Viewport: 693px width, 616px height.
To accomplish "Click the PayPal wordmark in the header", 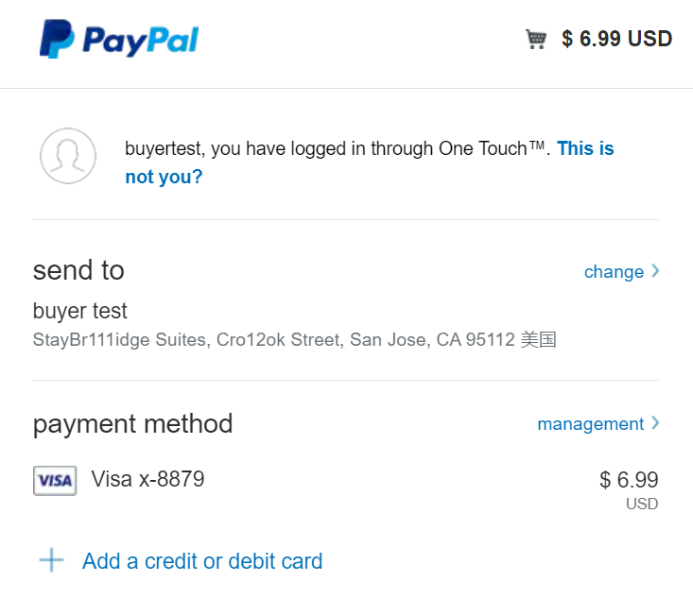I will 140,40.
